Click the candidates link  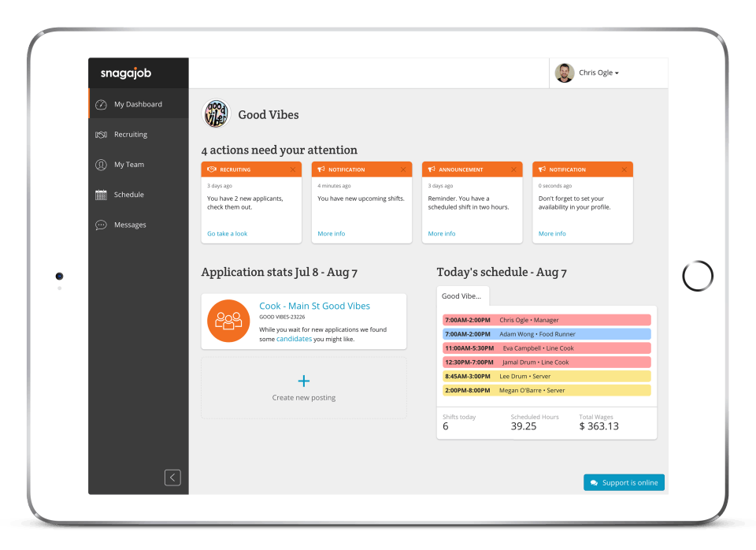pyautogui.click(x=294, y=339)
